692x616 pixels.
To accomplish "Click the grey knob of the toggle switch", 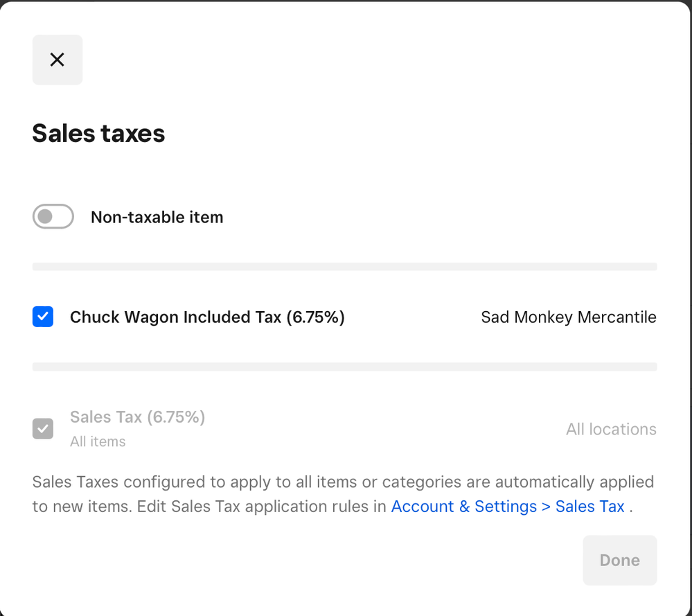I will coord(45,217).
